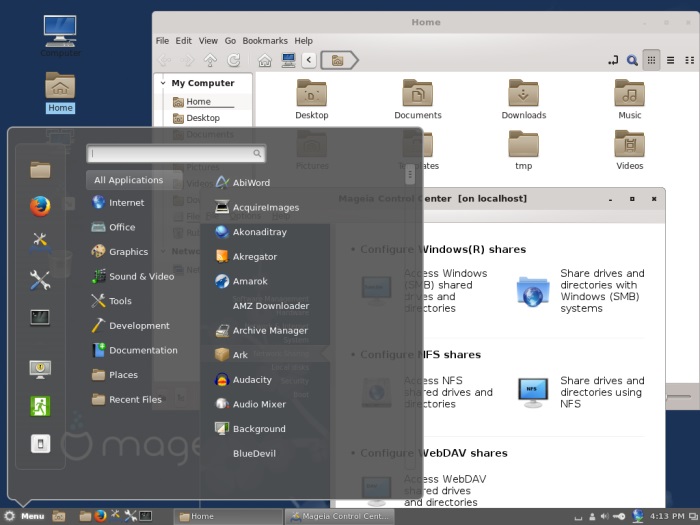Go up one directory in file manager

[210, 60]
